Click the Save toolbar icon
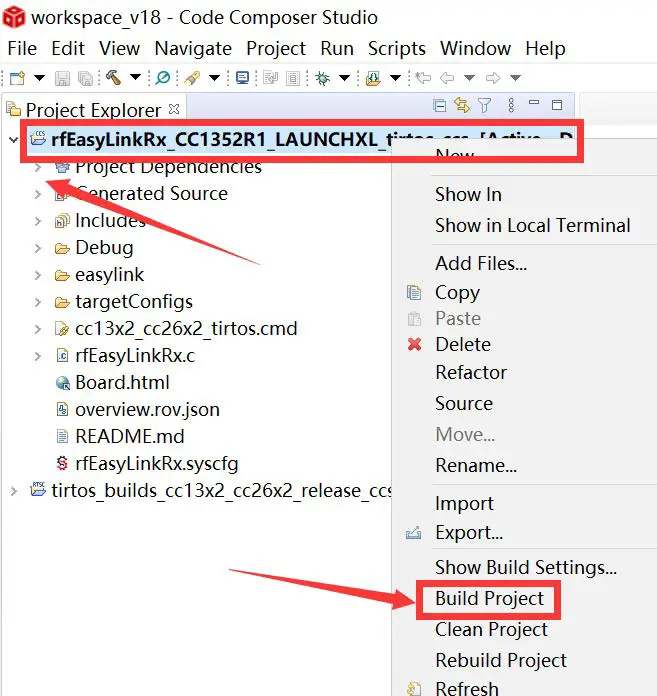The height and width of the screenshot is (696, 657). point(62,79)
